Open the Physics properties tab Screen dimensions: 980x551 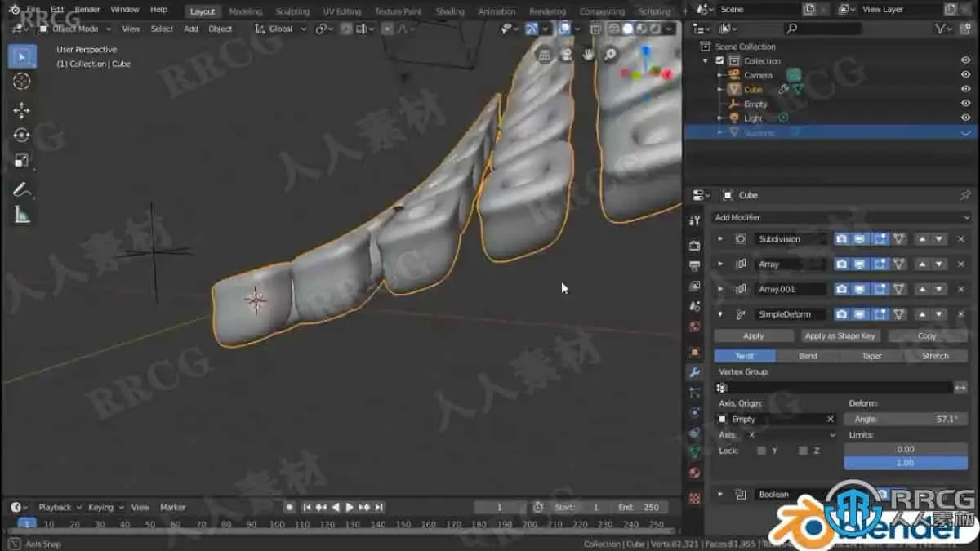coord(694,413)
